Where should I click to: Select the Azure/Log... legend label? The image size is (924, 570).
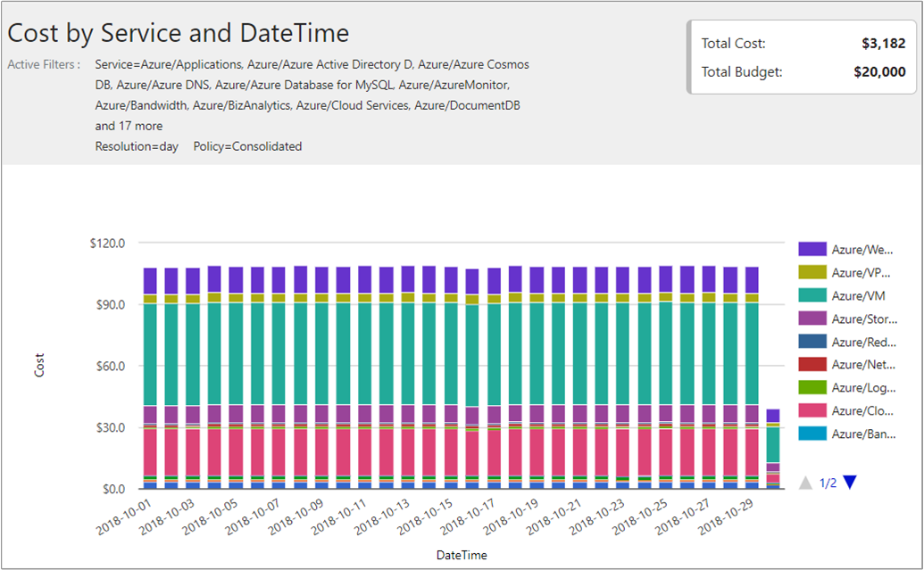pyautogui.click(x=864, y=387)
